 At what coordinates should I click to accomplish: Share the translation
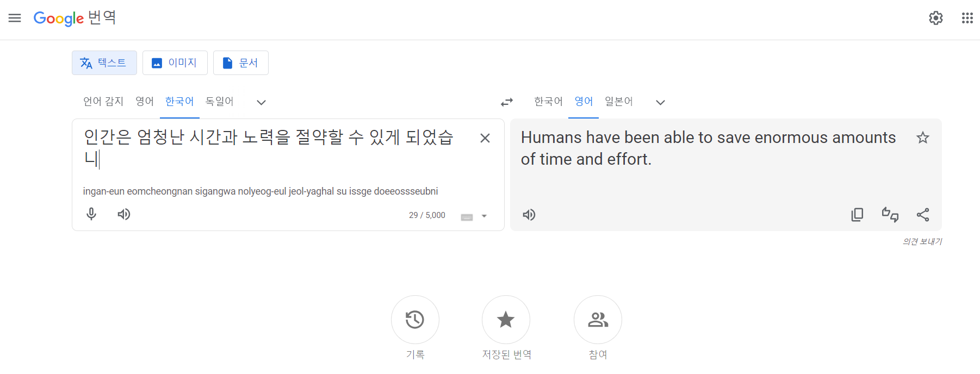[x=923, y=215]
